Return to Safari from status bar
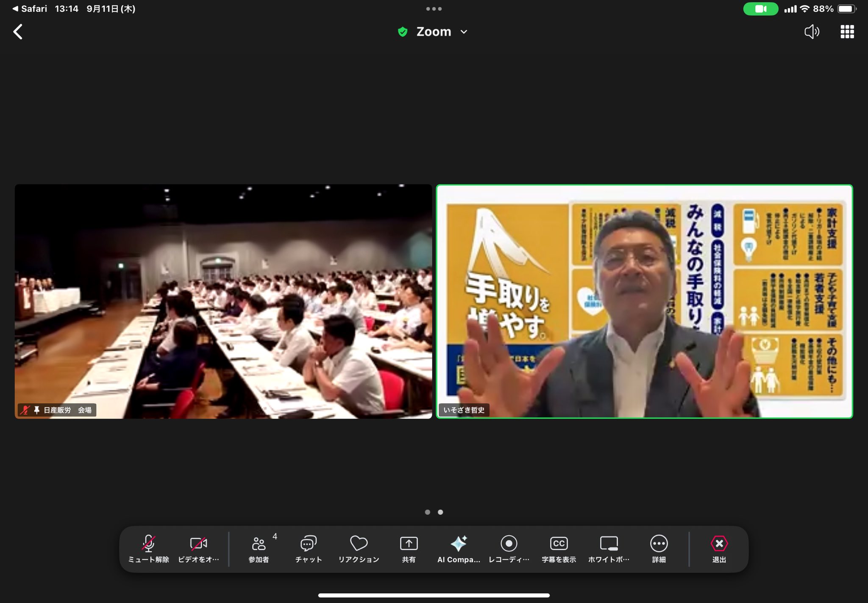 tap(30, 9)
